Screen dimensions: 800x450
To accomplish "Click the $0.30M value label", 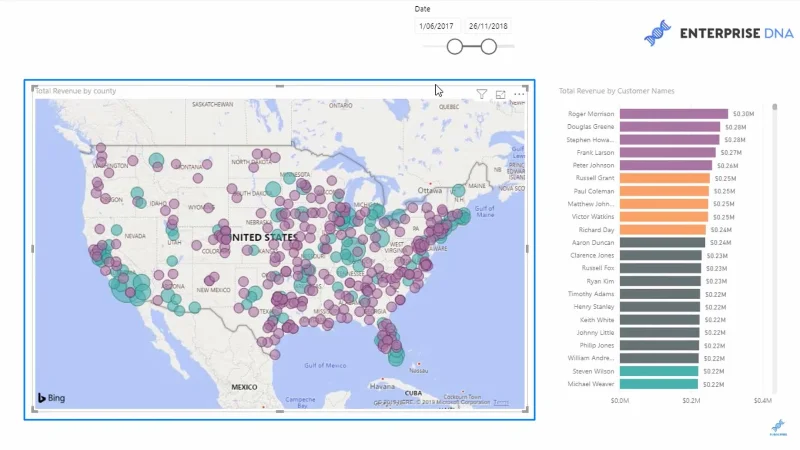I will [743, 114].
